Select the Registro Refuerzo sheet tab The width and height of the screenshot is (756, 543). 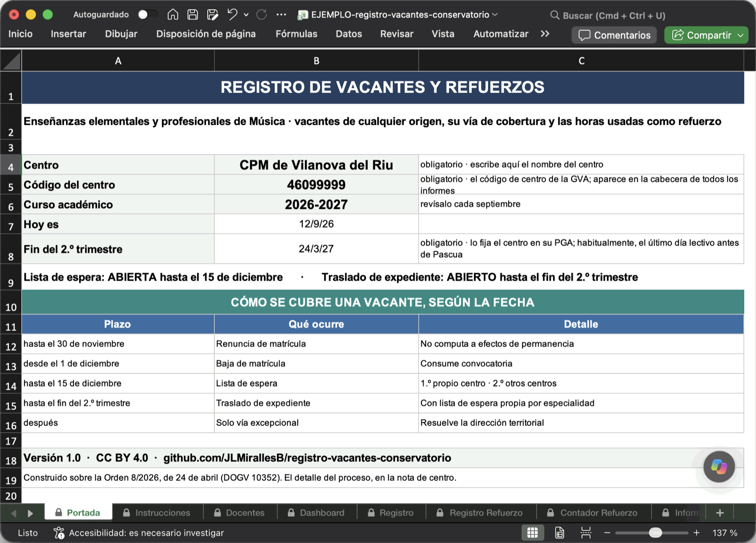coord(480,513)
